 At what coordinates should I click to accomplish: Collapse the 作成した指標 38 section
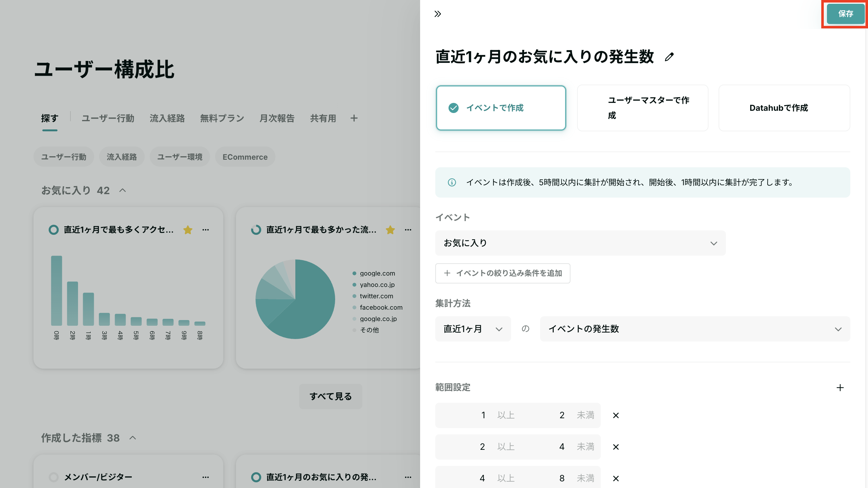click(x=133, y=438)
